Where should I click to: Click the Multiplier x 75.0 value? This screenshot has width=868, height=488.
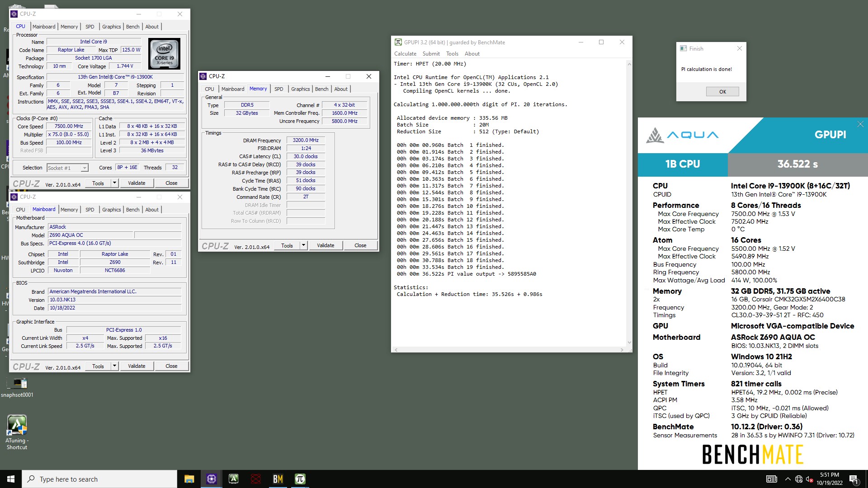coord(69,134)
